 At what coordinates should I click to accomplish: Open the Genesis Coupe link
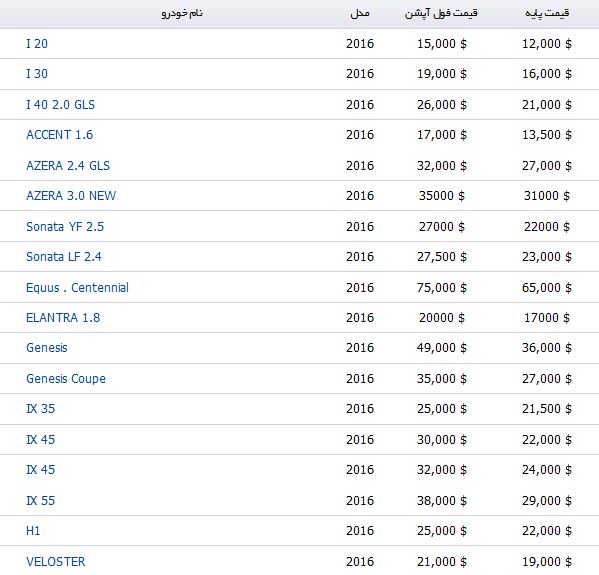click(66, 378)
